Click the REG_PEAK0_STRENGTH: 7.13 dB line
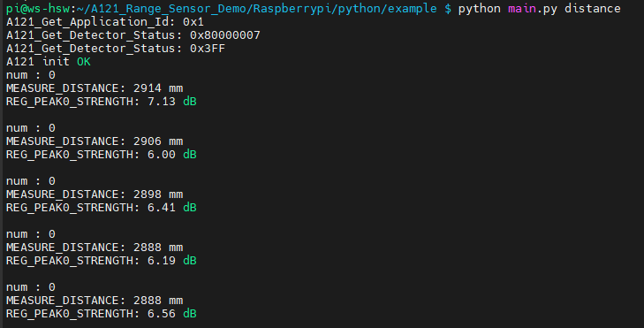Viewport: 644px width, 328px height. pyautogui.click(x=101, y=102)
